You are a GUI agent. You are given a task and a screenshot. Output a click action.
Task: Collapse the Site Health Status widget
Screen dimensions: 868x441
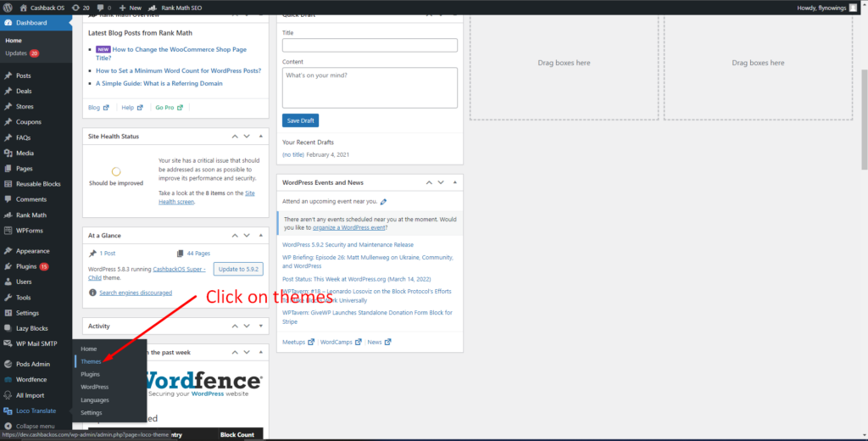[x=261, y=137]
